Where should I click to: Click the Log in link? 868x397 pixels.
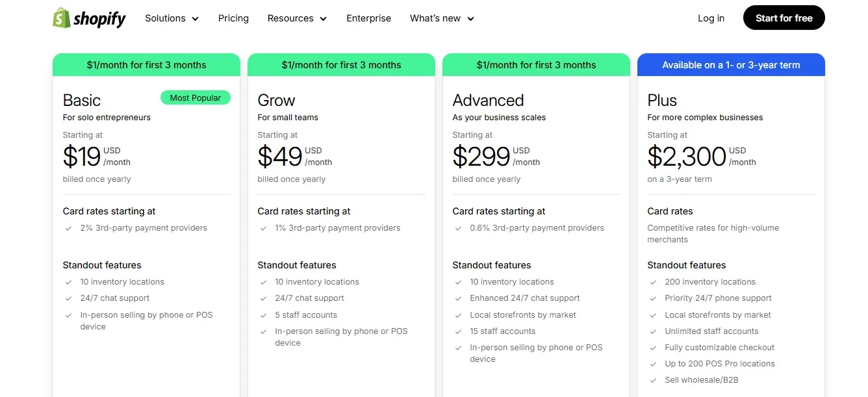pyautogui.click(x=711, y=18)
